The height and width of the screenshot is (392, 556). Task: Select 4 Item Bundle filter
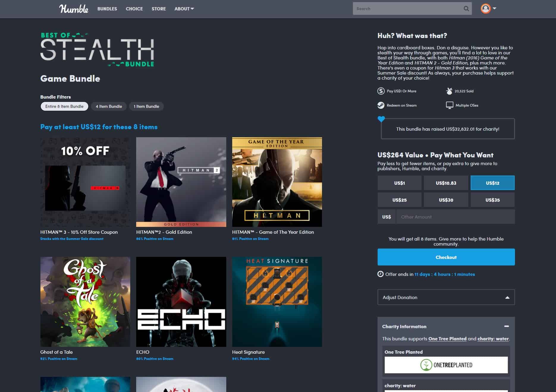109,106
